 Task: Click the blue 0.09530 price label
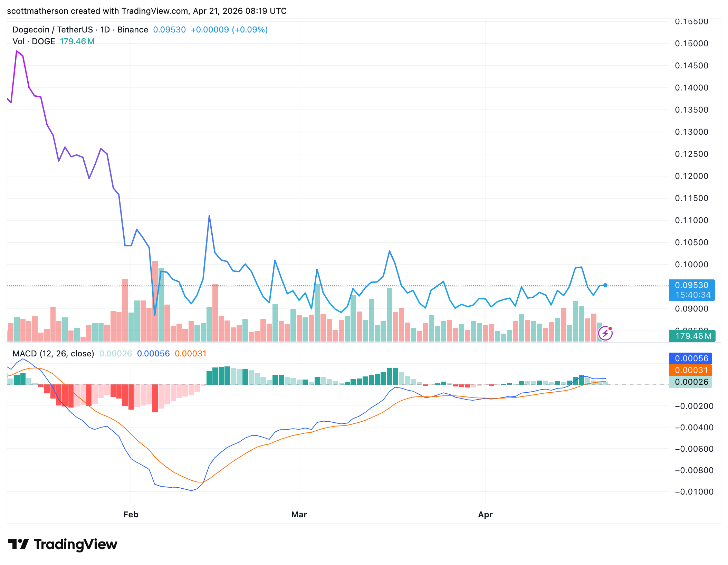pos(691,285)
